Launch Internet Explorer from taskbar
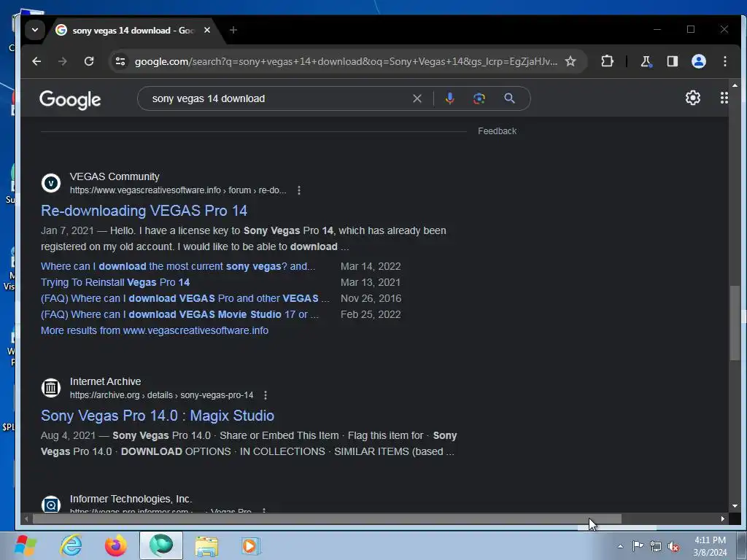 point(71,545)
